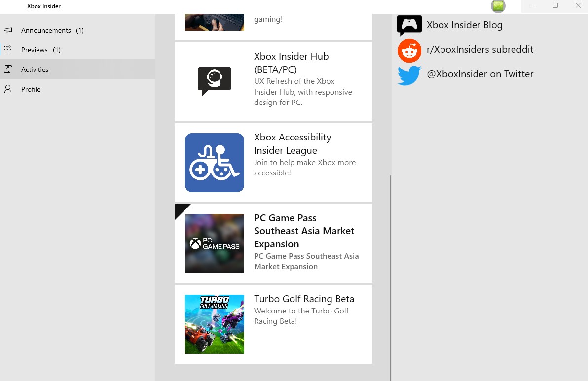Click the Announcements megaphone icon
The width and height of the screenshot is (588, 381).
click(8, 30)
